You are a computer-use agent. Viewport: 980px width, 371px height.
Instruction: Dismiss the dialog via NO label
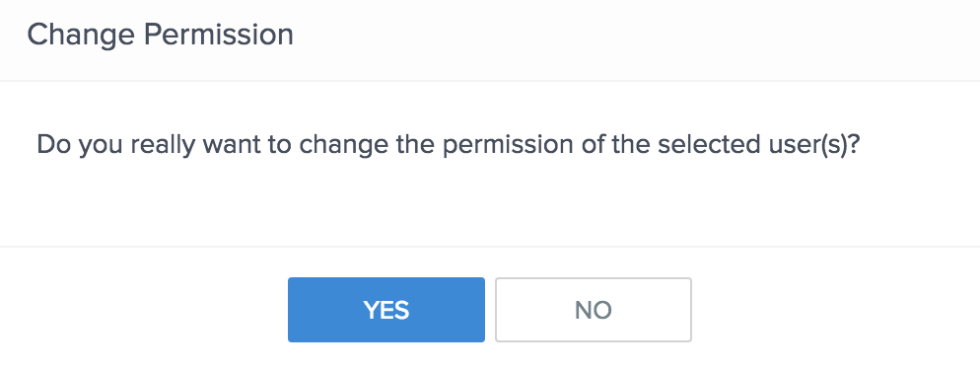(594, 310)
